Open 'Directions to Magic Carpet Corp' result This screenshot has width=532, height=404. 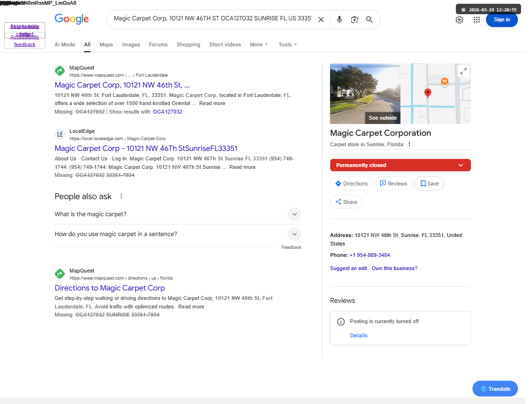110,288
